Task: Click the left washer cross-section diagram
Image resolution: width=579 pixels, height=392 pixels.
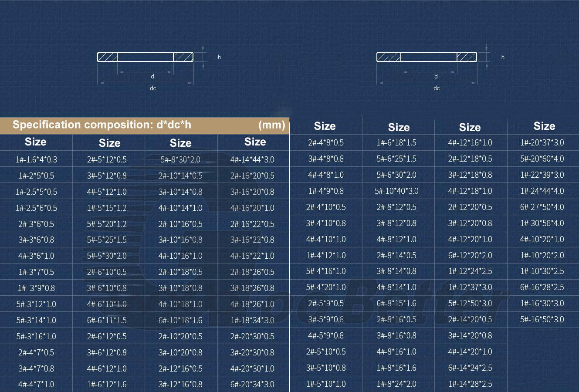Action: [159, 68]
